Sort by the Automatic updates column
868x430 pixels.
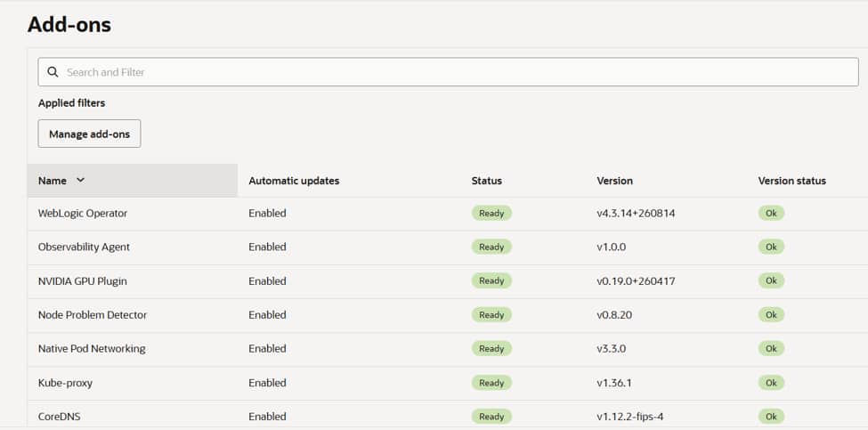coord(294,181)
